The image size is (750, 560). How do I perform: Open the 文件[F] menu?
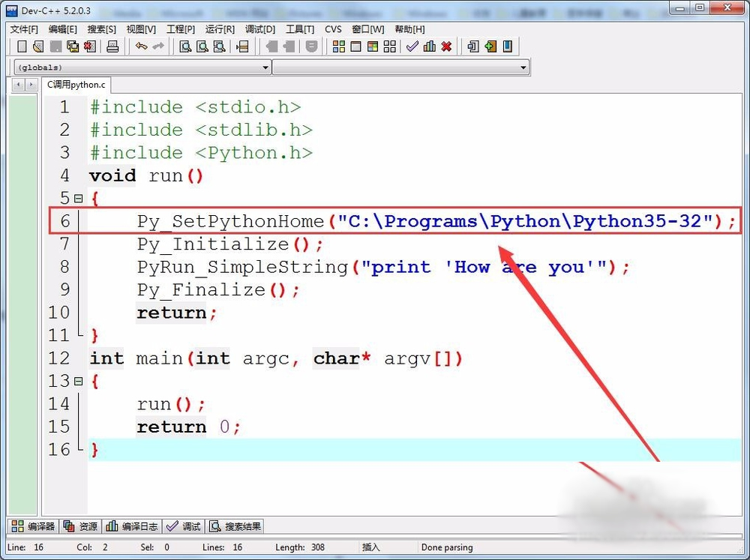[x=24, y=29]
